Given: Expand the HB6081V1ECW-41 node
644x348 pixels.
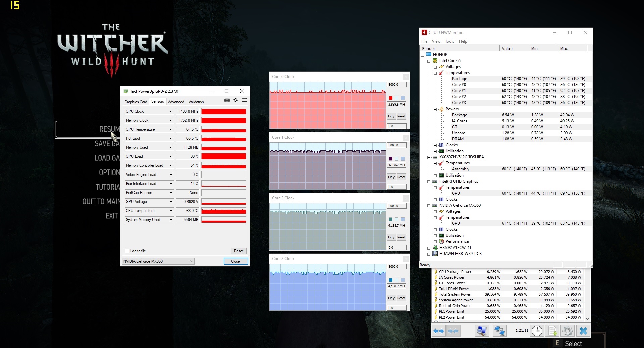Looking at the screenshot, I should coord(429,248).
